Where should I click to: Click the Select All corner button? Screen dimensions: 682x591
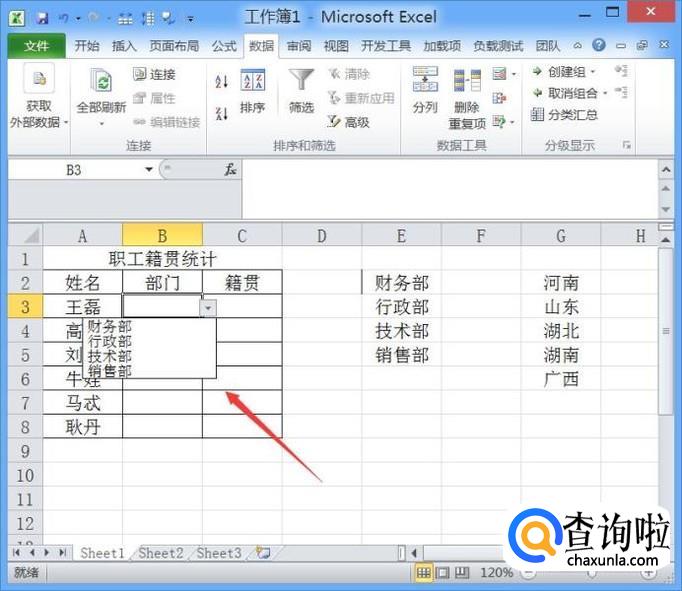tap(25, 235)
